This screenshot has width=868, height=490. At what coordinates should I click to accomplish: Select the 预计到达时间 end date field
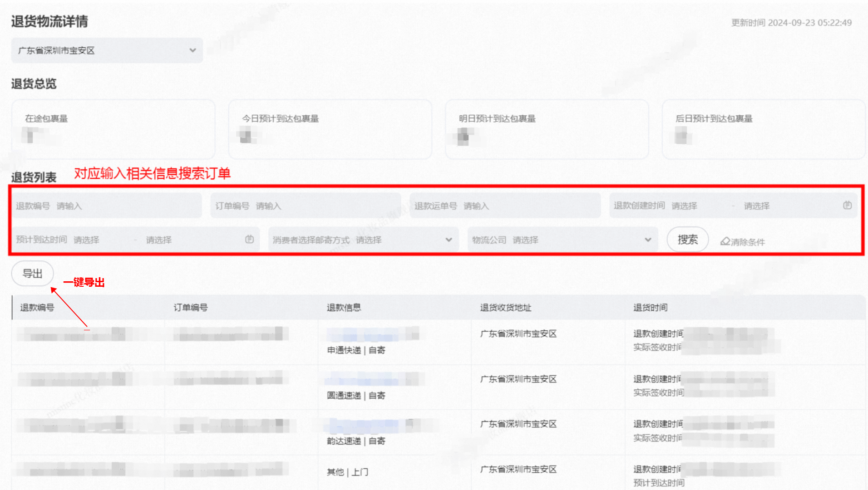coord(191,240)
